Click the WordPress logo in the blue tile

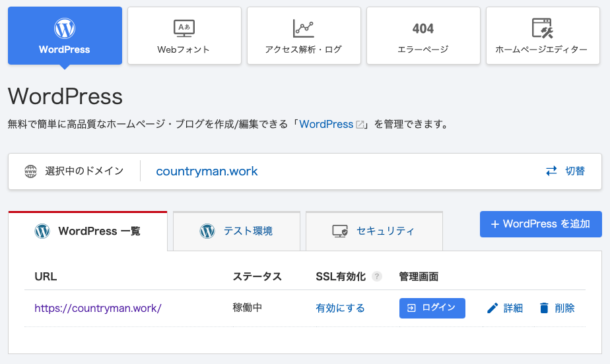pyautogui.click(x=65, y=28)
